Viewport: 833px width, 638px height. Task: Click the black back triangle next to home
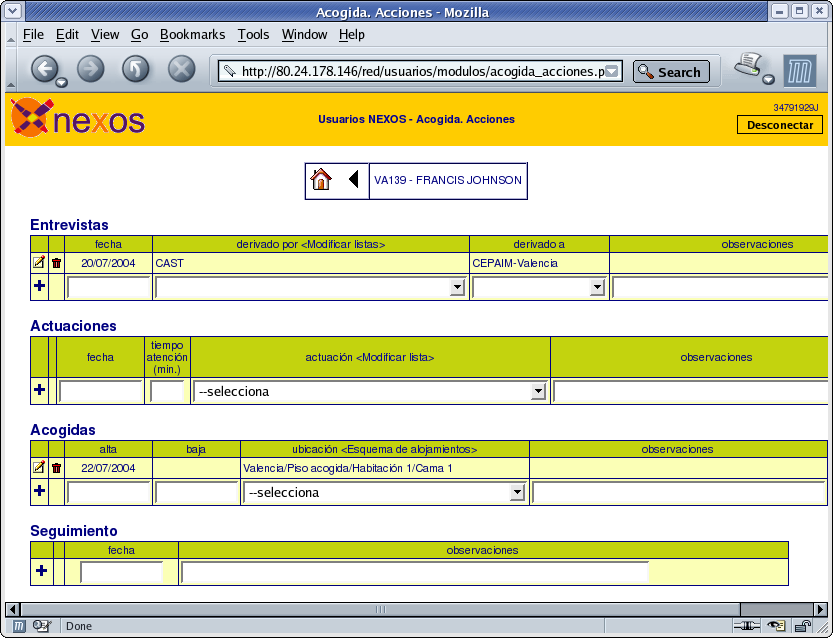pyautogui.click(x=353, y=179)
